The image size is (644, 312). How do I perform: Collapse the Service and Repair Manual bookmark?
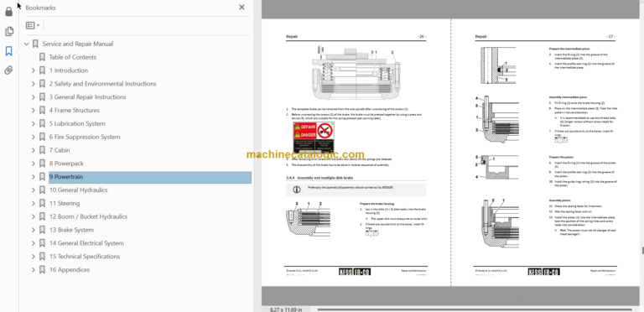point(27,44)
